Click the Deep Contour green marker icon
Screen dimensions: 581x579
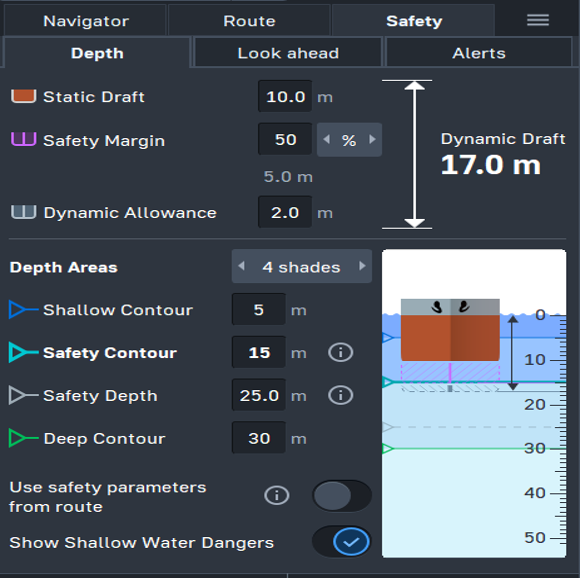[23, 438]
